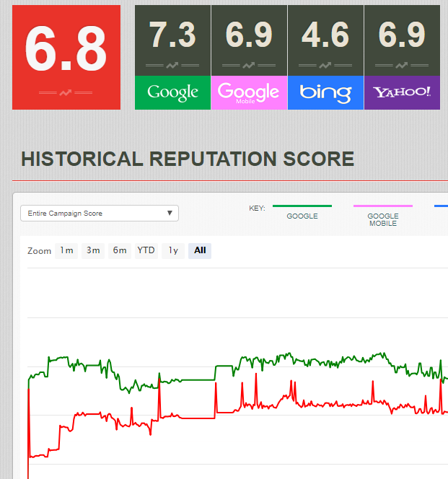Click the purple Yahoo! logo
Image resolution: width=448 pixels, height=479 pixels.
pos(402,92)
